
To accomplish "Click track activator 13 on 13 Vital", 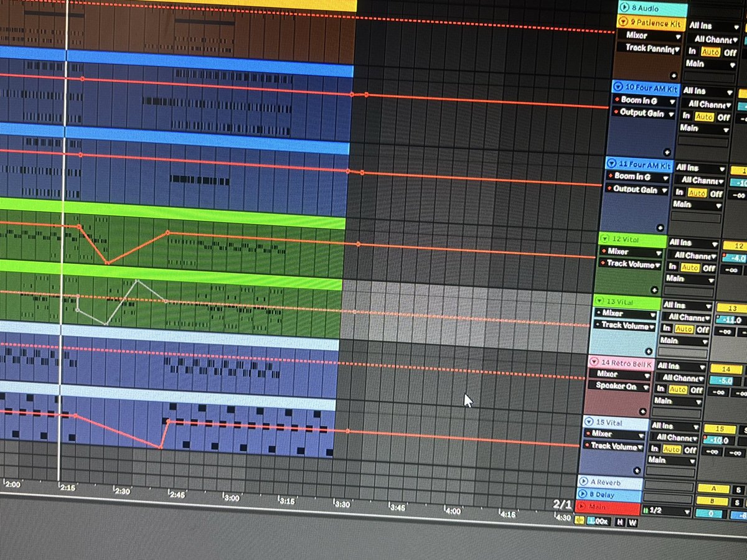I will (x=731, y=308).
